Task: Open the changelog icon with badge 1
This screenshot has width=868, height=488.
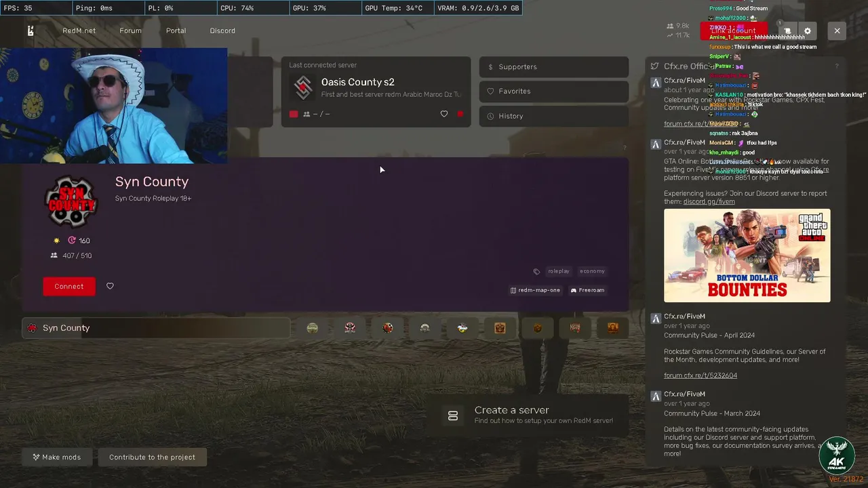Action: 787,30
